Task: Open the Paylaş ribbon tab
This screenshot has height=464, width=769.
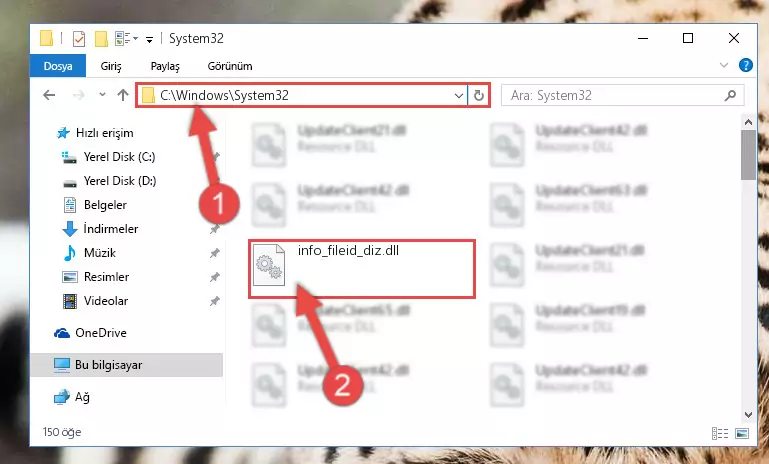Action: pos(165,66)
